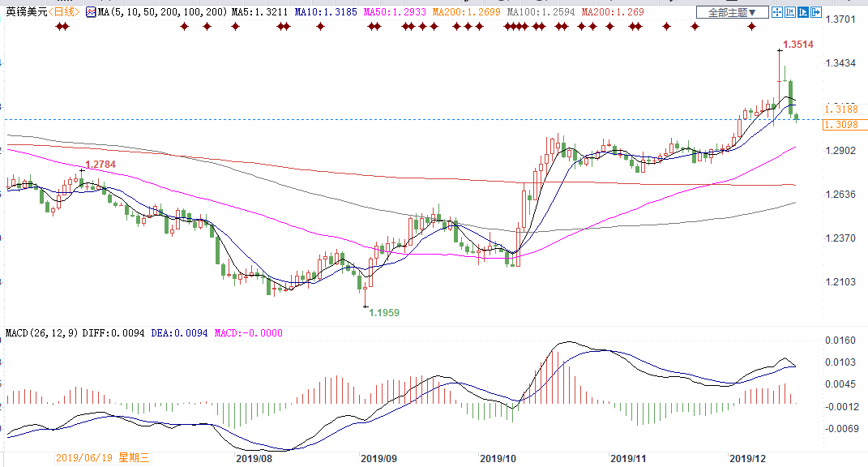Screen dimensions: 868x467
Task: Click the 1.2636 price axis value
Action: tap(840, 195)
